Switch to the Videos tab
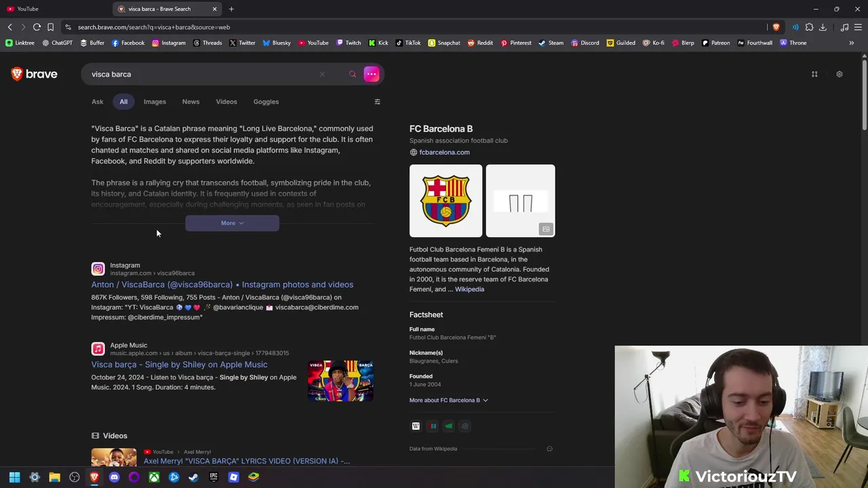This screenshot has height=488, width=868. point(226,102)
